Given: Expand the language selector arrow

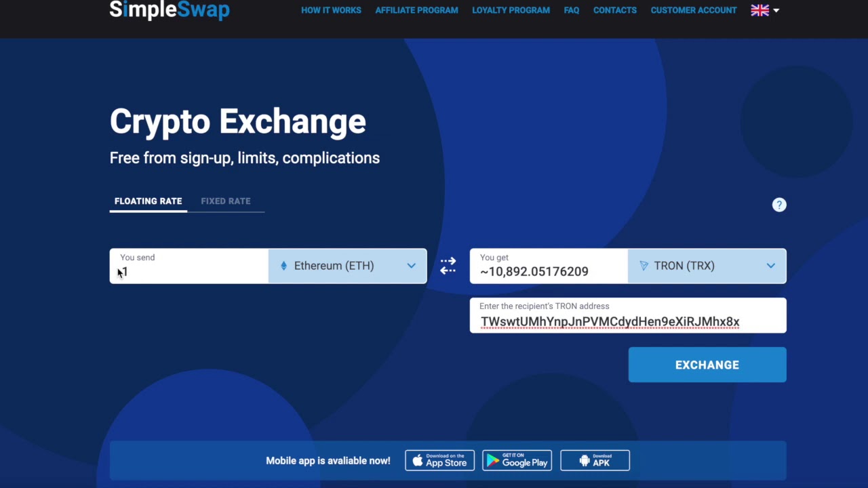Looking at the screenshot, I should coord(776,10).
